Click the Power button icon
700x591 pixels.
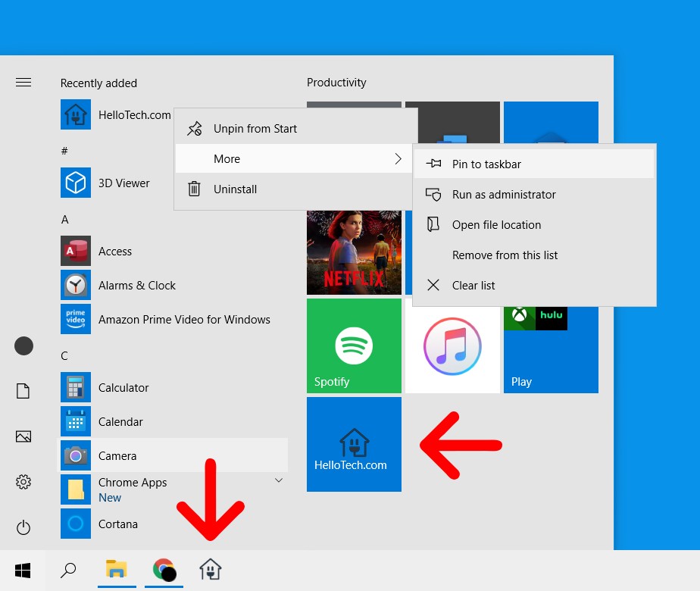click(x=23, y=527)
